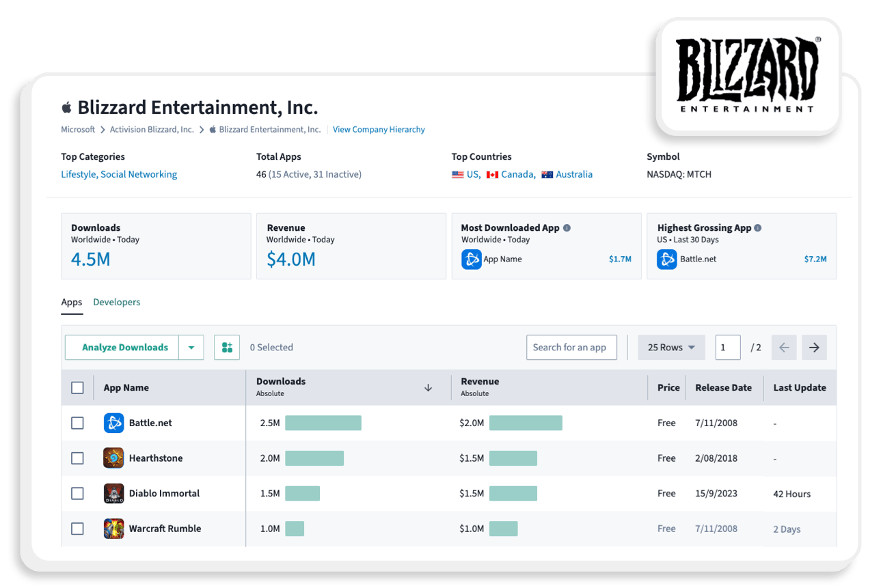Sort by Downloads using the down arrow

429,387
